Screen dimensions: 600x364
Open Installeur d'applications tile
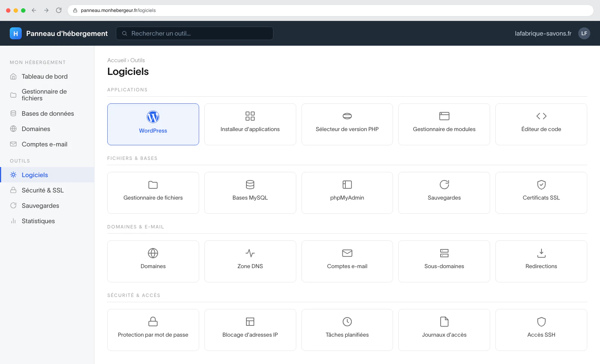pyautogui.click(x=250, y=124)
